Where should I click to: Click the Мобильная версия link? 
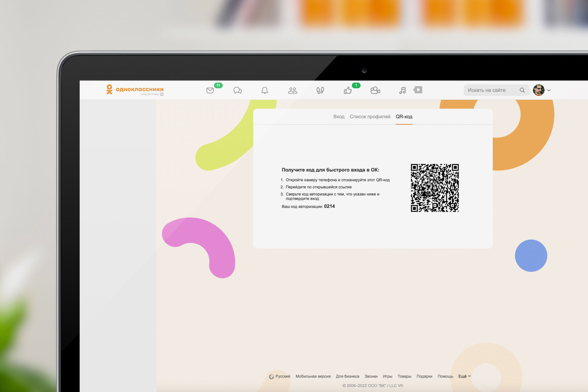(x=313, y=376)
